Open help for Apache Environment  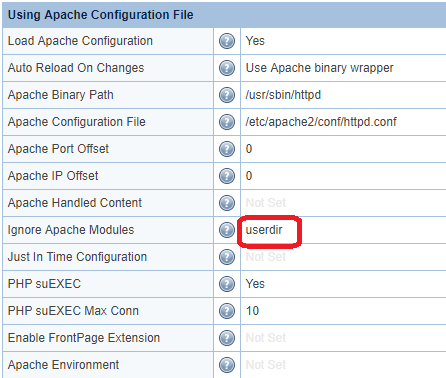227,365
